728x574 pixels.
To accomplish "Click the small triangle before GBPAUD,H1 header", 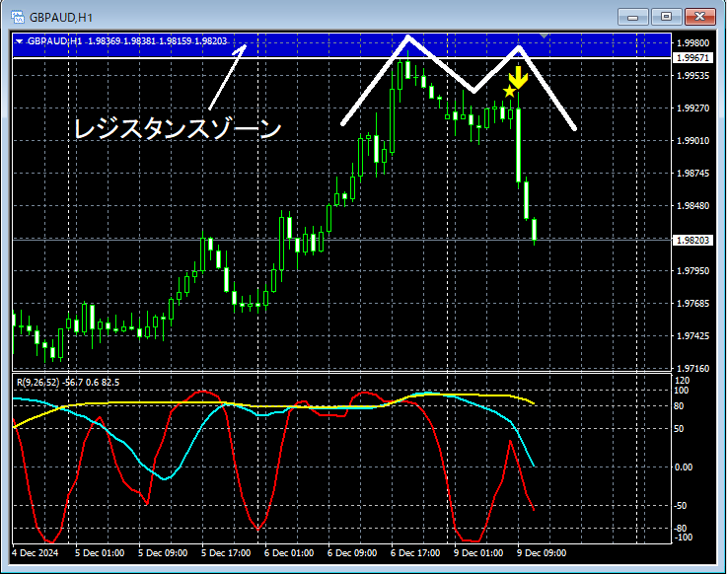I will pos(19,41).
